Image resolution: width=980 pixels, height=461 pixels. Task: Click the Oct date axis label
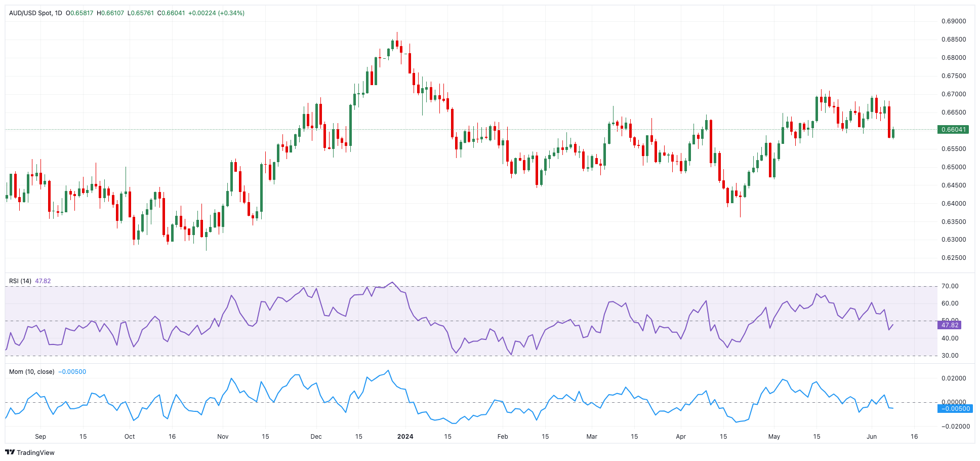130,437
